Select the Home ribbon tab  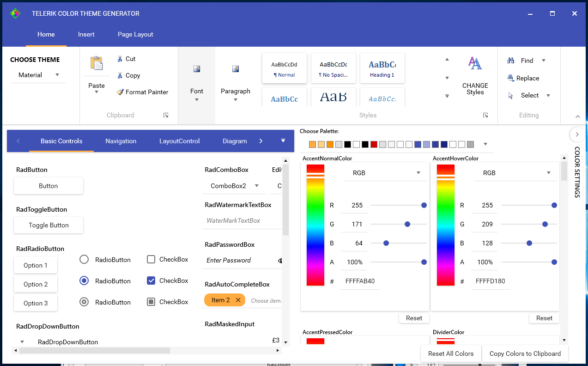click(46, 34)
